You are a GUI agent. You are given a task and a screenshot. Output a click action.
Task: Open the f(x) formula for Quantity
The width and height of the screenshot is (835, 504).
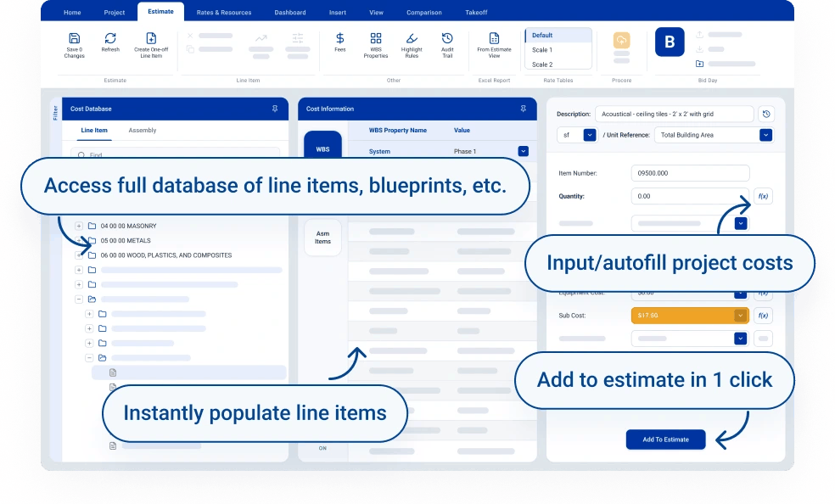(x=763, y=196)
